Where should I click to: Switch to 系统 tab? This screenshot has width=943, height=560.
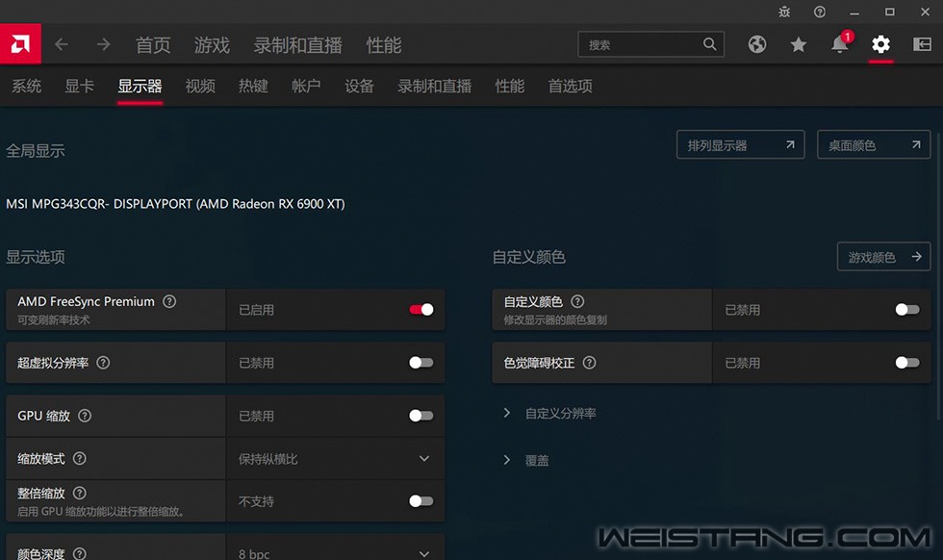(27, 86)
